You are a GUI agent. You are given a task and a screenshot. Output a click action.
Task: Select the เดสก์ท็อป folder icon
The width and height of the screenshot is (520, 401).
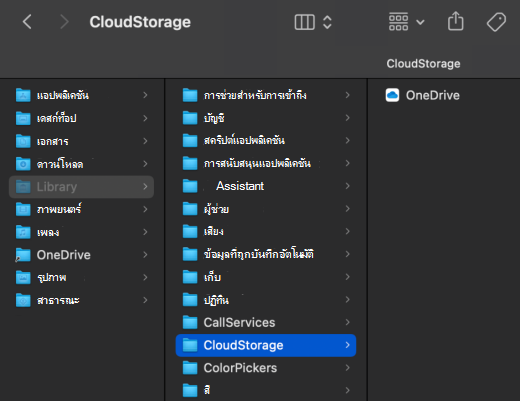coord(23,118)
